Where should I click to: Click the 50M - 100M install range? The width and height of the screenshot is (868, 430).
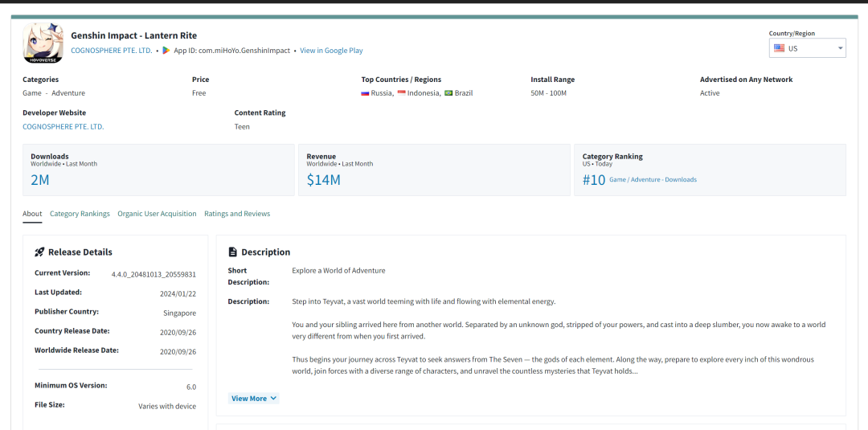pyautogui.click(x=549, y=93)
